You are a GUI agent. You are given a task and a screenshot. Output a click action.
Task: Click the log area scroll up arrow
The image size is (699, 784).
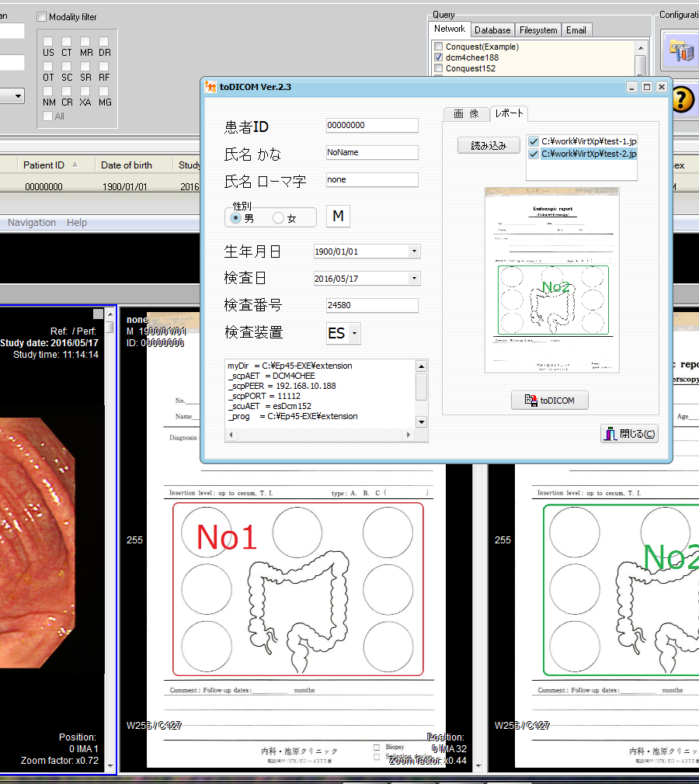(421, 366)
